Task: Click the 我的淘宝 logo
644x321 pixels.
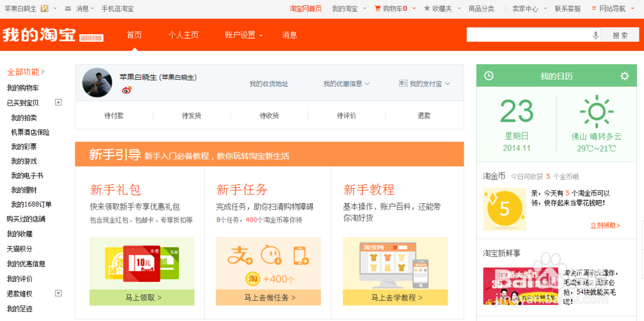Action: pyautogui.click(x=39, y=35)
